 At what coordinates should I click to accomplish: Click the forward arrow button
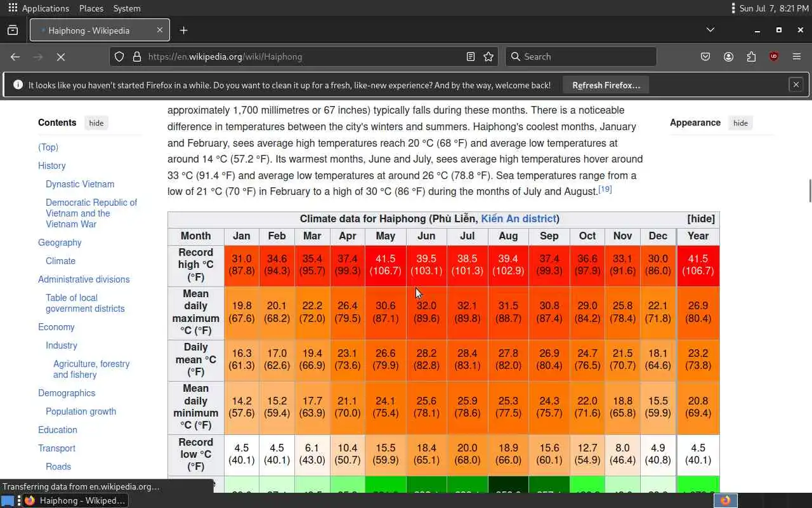point(38,57)
